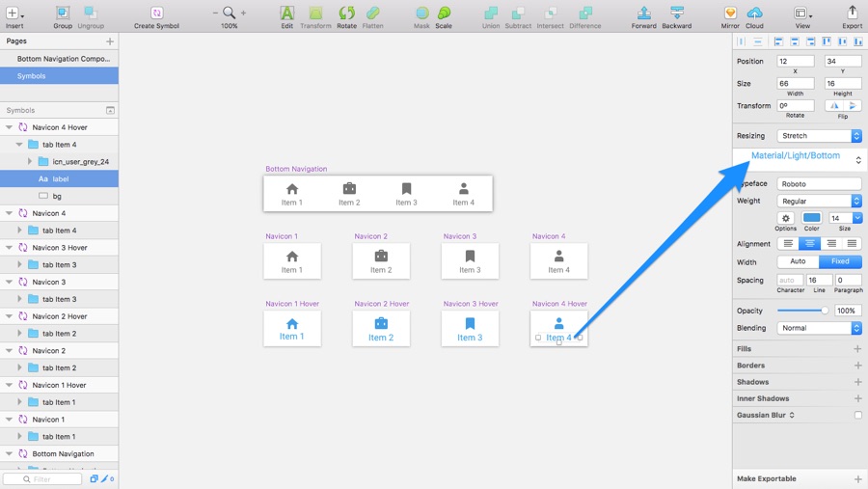Screen dimensions: 868x489
Task: Open font Size dropdown arrow
Action: tap(857, 218)
